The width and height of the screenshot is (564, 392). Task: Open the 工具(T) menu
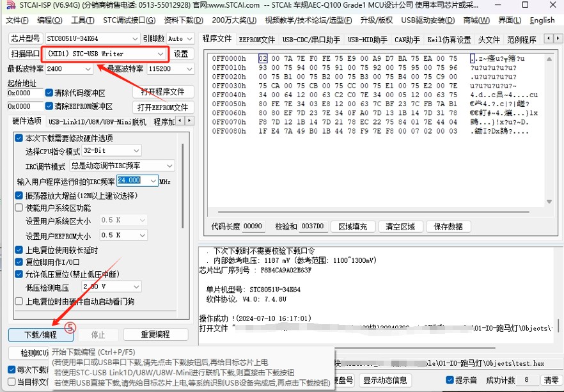click(82, 20)
